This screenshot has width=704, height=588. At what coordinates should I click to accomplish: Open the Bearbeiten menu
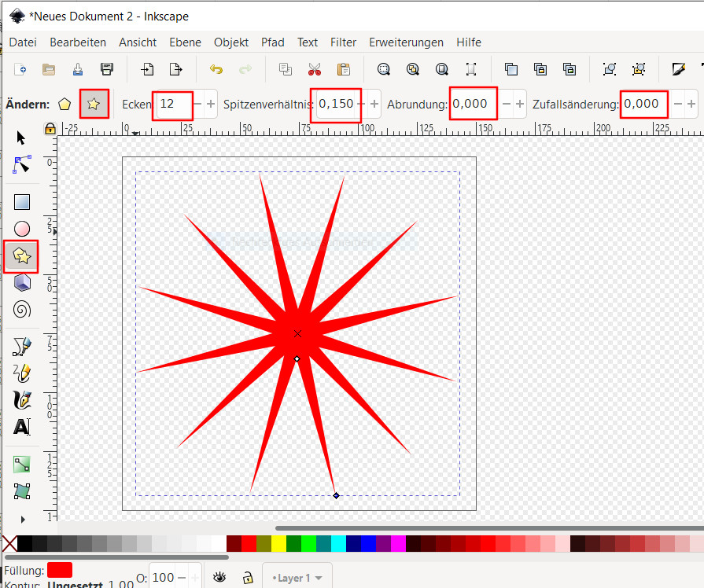78,42
